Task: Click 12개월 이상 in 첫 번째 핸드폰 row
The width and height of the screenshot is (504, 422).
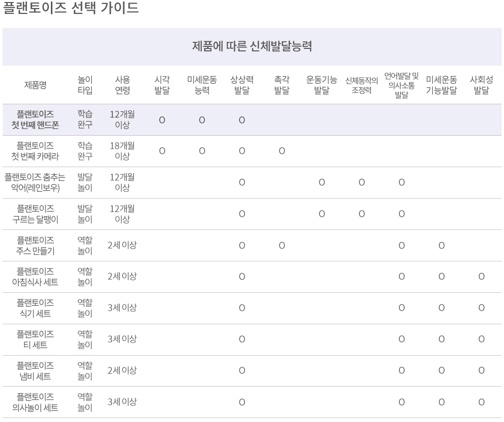Action: point(122,120)
